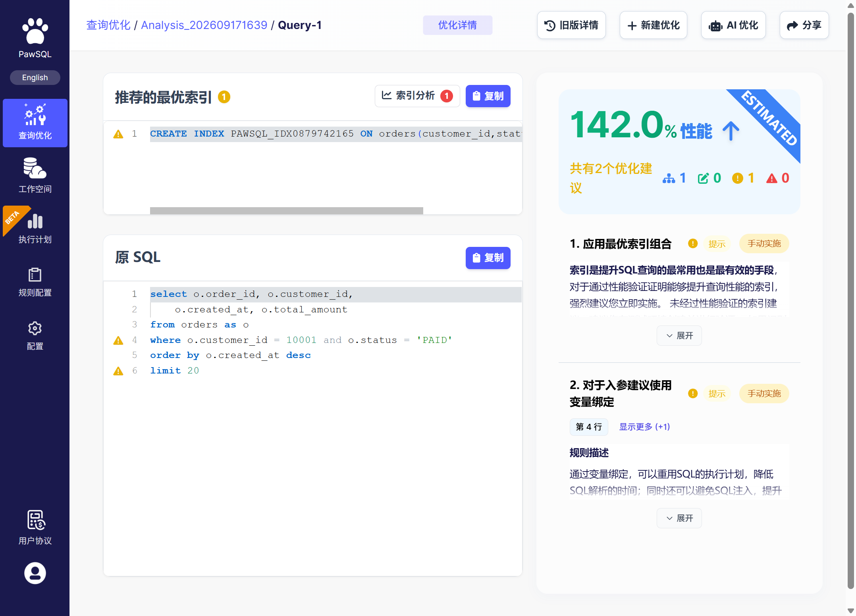Viewport: 856px width, 616px height.
Task: Click the Query-1 breadcrumb text
Action: click(x=300, y=25)
